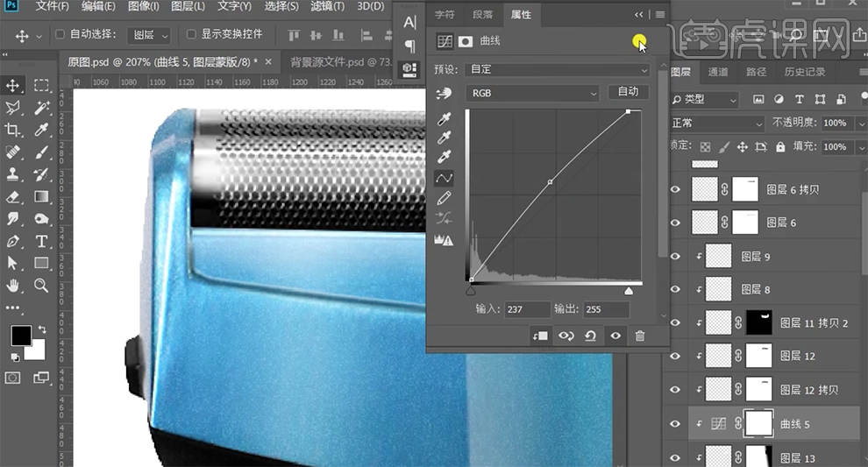Switch to the 段落 tab
This screenshot has width=868, height=467.
tap(483, 15)
